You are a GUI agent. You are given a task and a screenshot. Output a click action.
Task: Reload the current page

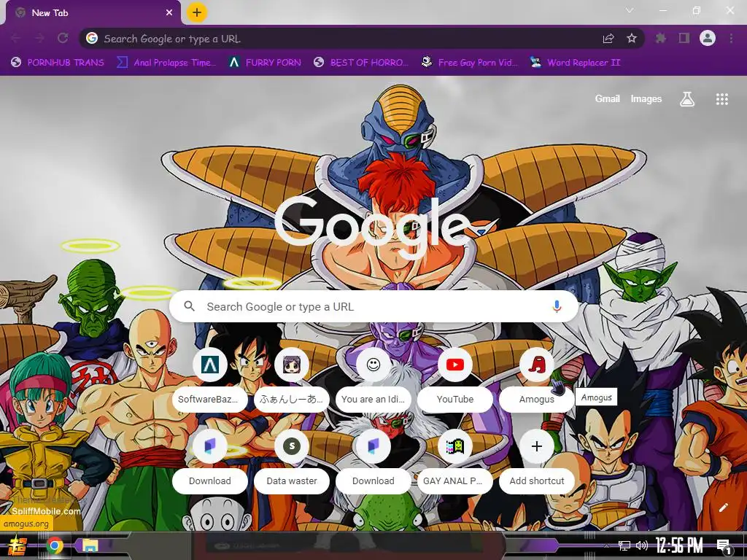[x=63, y=39]
